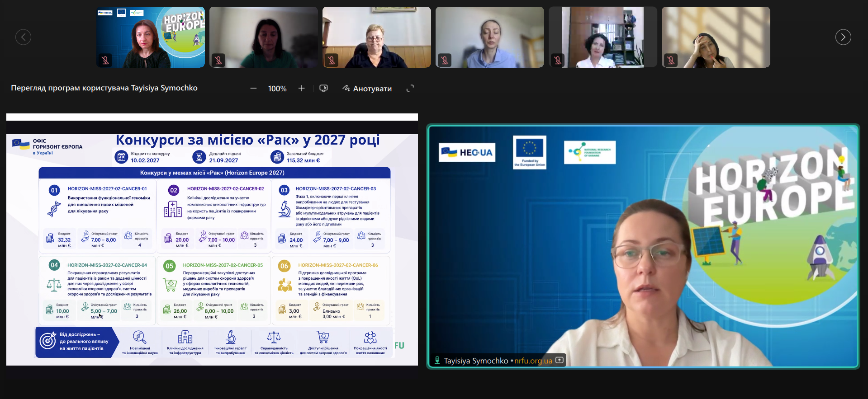Image resolution: width=868 pixels, height=399 pixels.
Task: Click the microscope icon in the CANCER-03 card
Action: (x=285, y=209)
